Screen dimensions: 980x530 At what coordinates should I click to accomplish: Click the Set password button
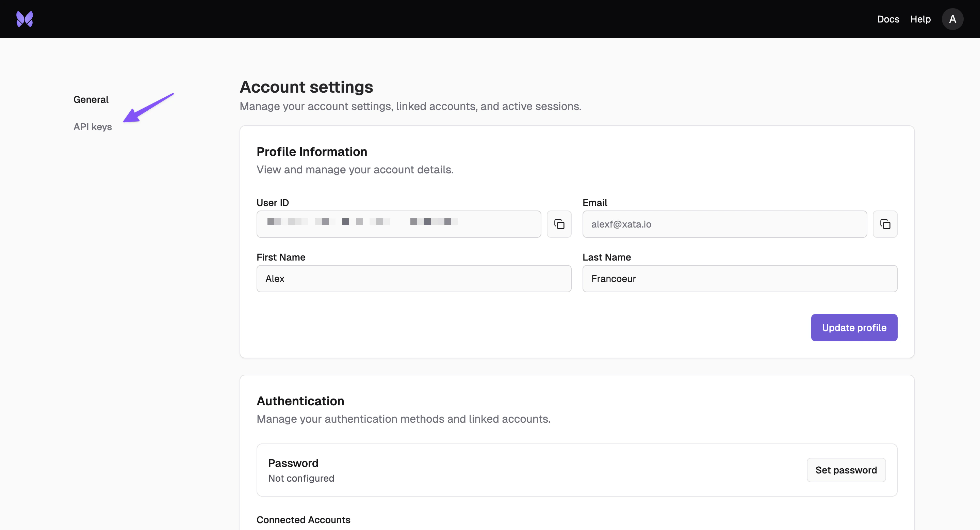[846, 470]
